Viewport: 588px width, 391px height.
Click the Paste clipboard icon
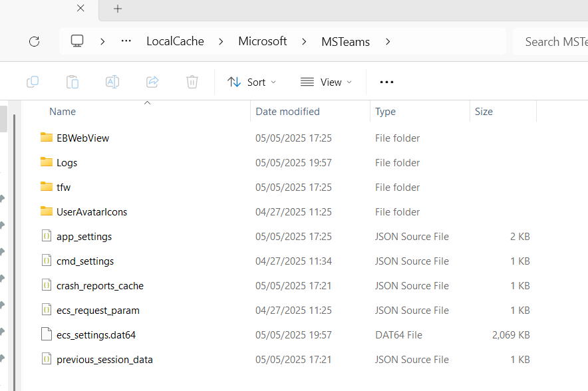[73, 82]
